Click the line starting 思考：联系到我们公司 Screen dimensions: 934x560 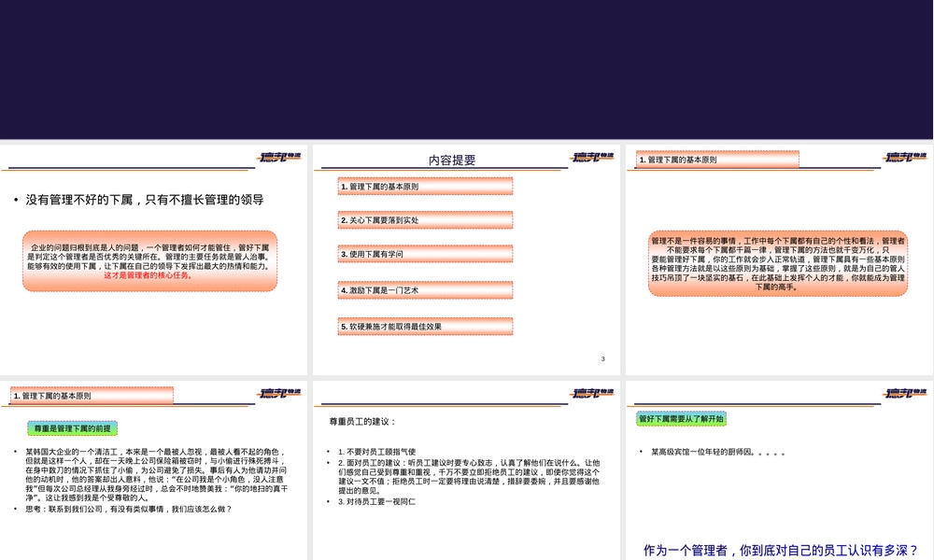(x=128, y=510)
